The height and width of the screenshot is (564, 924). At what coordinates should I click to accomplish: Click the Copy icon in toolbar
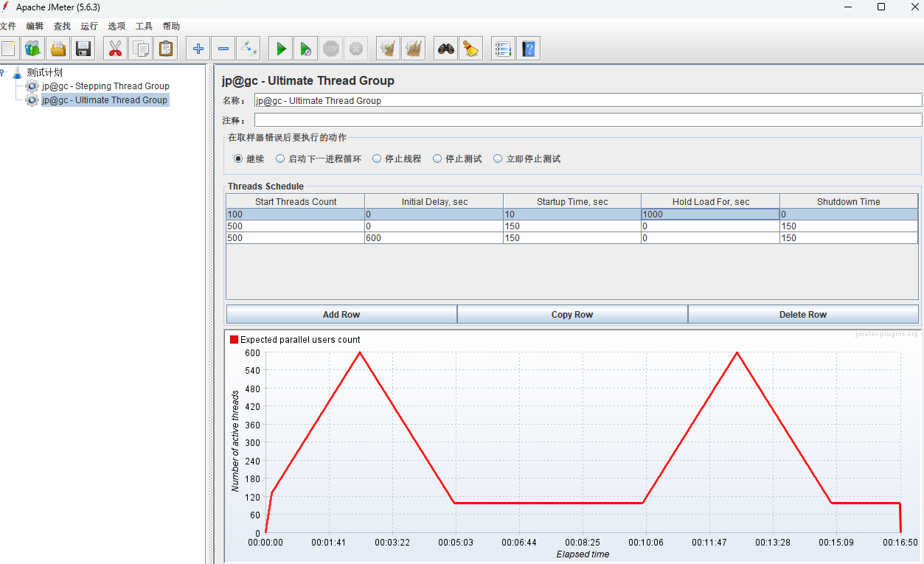pos(140,49)
